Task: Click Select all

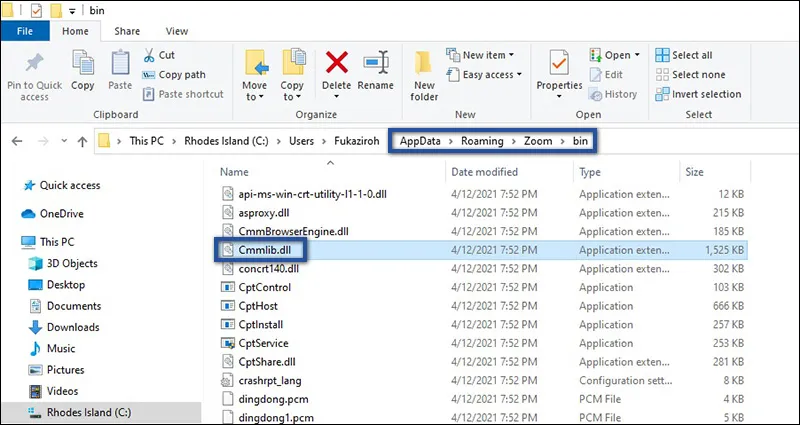Action: tap(684, 55)
